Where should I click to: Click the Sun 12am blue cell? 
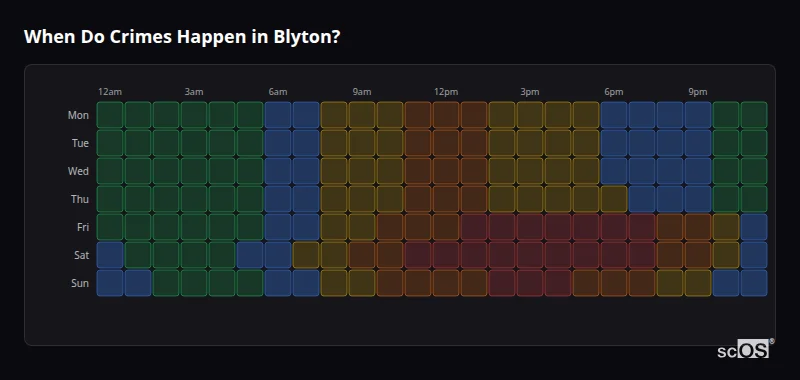[x=110, y=283]
